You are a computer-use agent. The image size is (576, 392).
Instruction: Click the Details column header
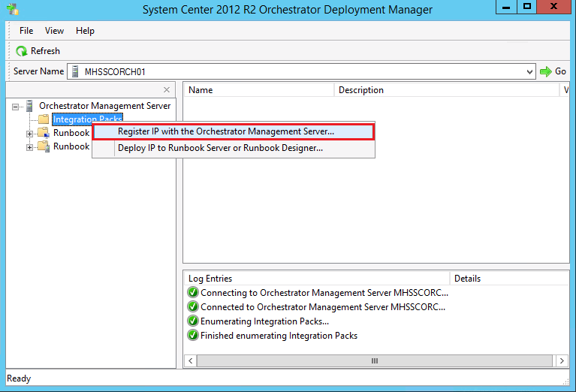[509, 279]
